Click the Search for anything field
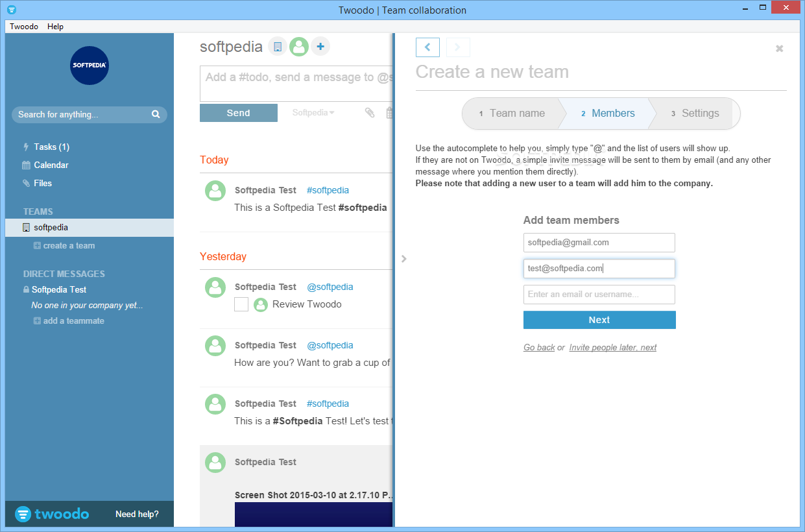Viewport: 805px width, 532px height. click(90, 114)
